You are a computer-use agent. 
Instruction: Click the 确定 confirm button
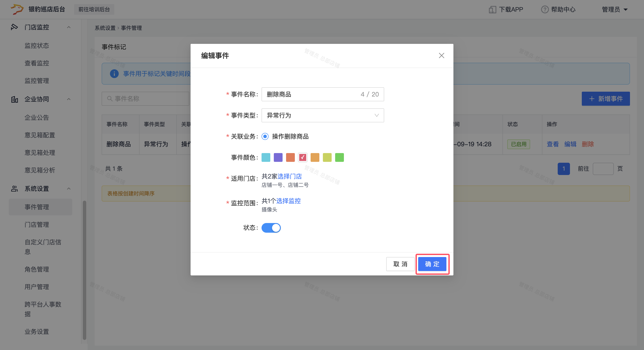[x=432, y=264]
